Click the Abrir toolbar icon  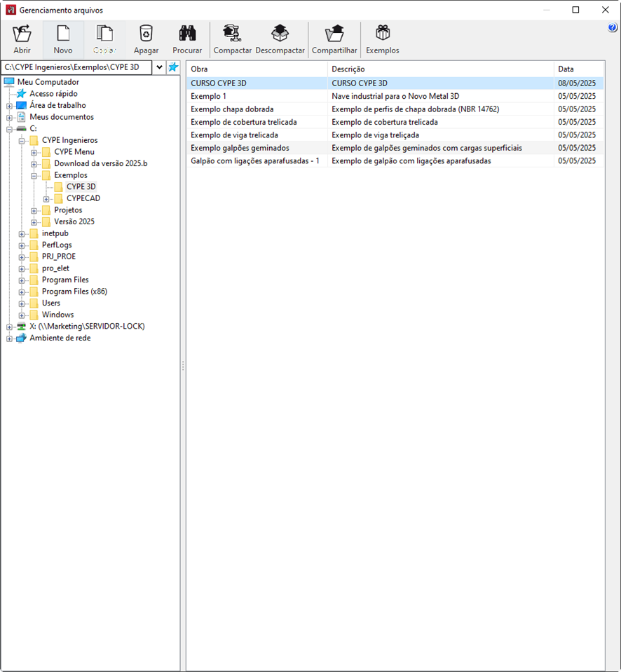pos(22,39)
